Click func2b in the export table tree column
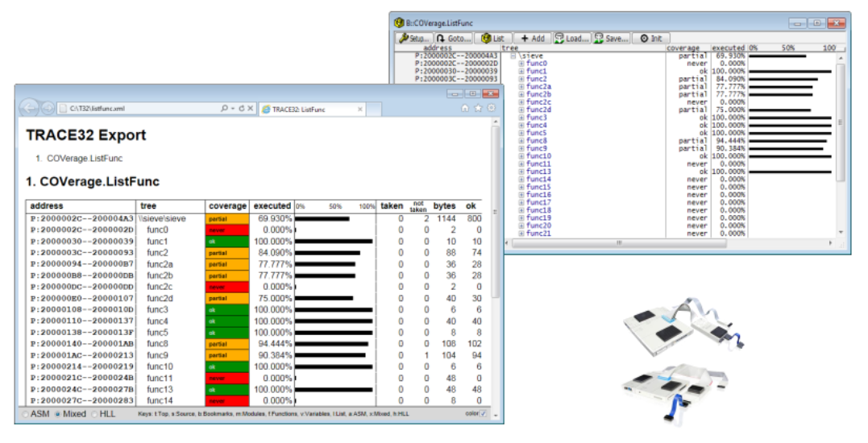 [x=160, y=275]
